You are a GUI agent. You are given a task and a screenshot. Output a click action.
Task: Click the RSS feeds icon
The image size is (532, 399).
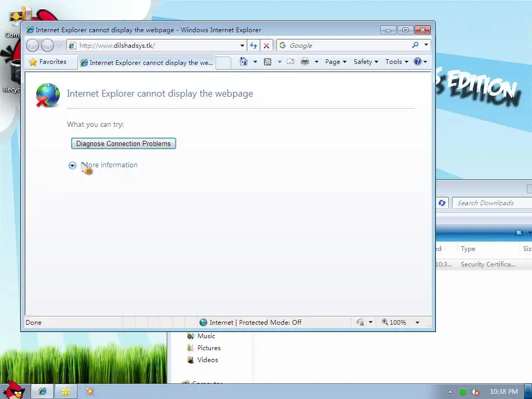[268, 62]
